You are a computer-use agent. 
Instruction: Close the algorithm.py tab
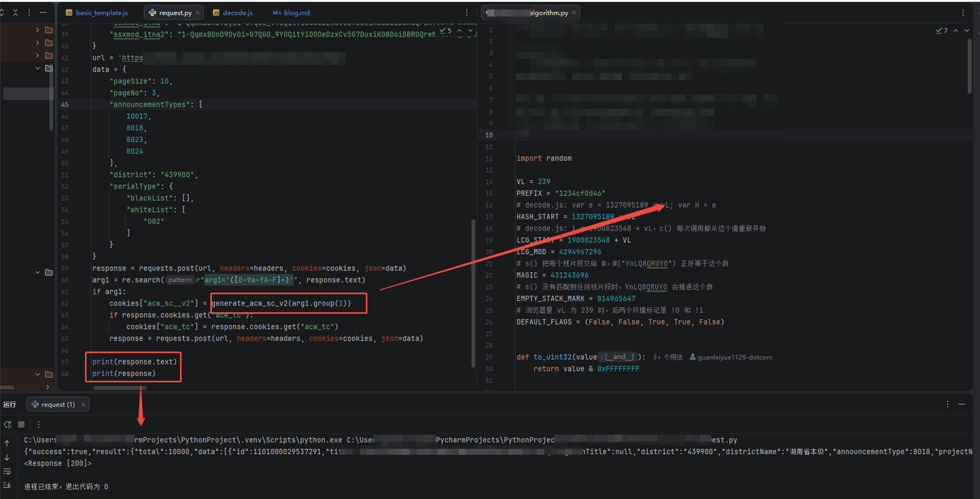(574, 12)
